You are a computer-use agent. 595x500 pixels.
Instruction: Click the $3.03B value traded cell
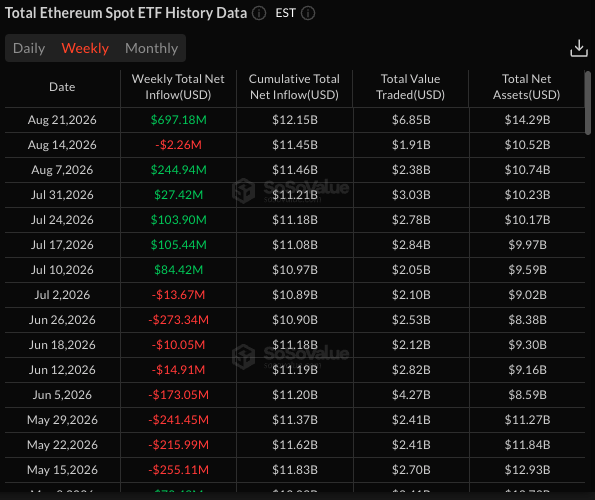tap(411, 195)
